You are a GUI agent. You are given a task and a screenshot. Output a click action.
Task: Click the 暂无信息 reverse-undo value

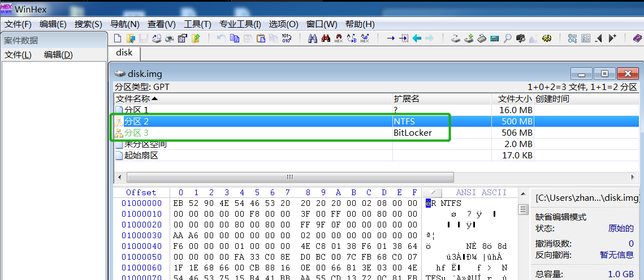(x=617, y=255)
